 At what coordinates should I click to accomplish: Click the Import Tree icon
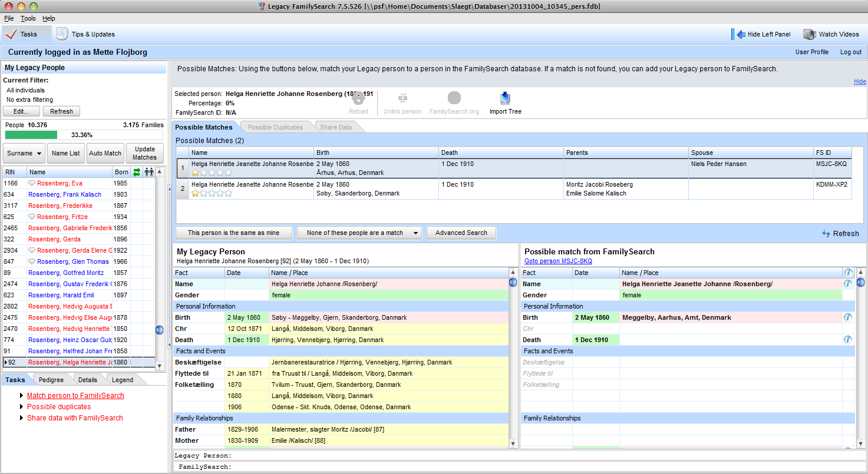505,98
